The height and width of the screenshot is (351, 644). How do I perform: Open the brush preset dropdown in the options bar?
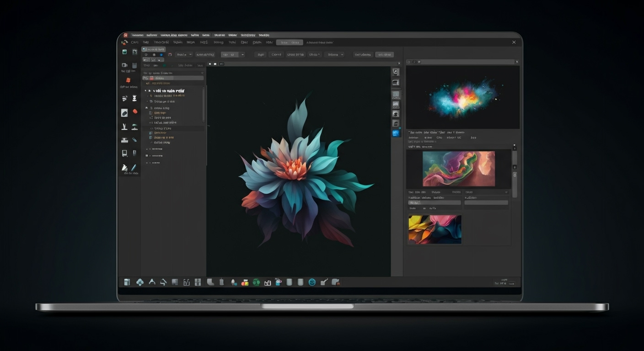tap(183, 55)
